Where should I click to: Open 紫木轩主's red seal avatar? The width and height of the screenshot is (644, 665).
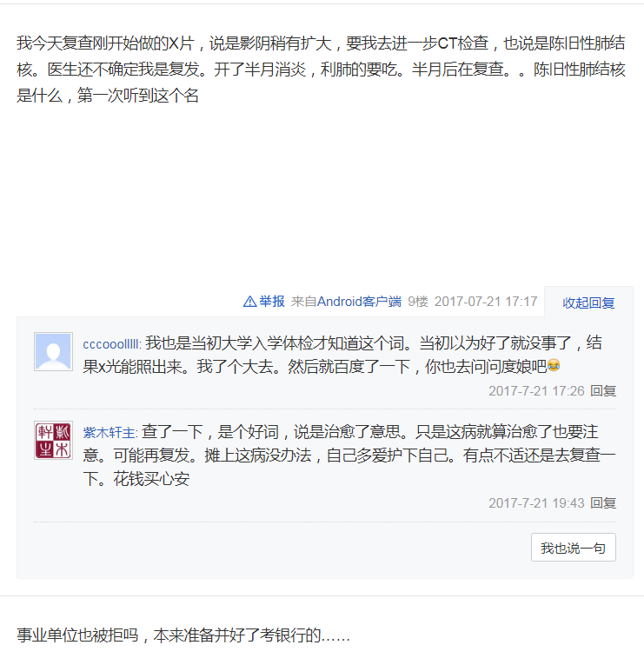click(53, 440)
